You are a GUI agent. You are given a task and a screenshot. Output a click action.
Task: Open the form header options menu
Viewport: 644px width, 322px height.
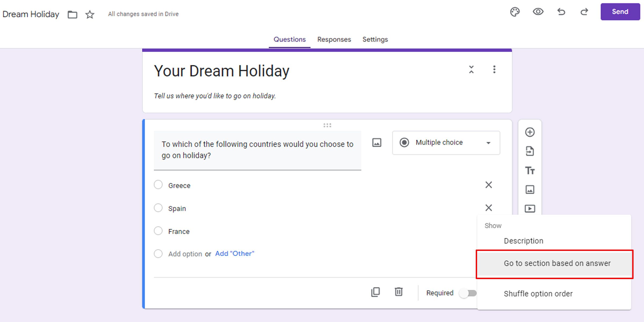point(494,70)
